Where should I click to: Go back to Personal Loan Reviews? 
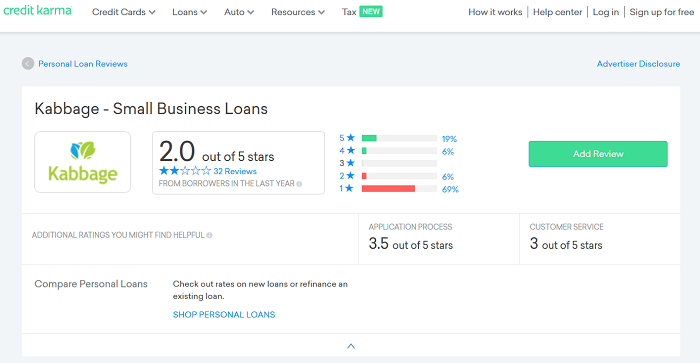83,64
